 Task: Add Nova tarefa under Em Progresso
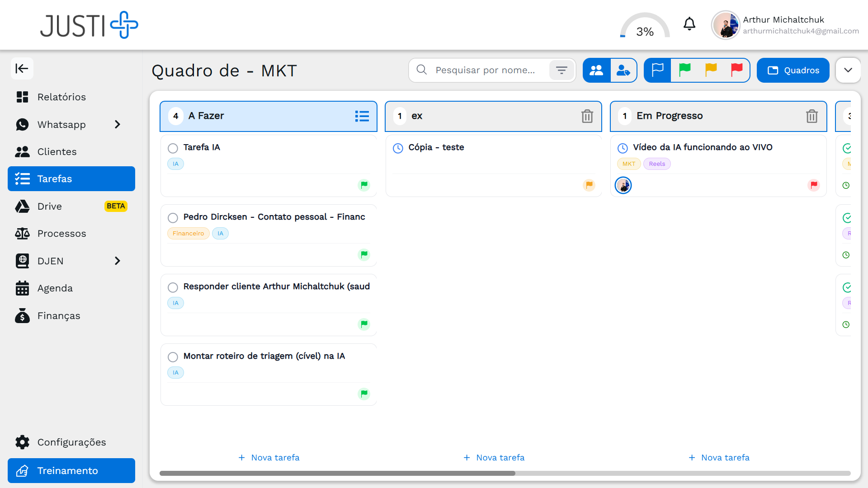tap(719, 457)
